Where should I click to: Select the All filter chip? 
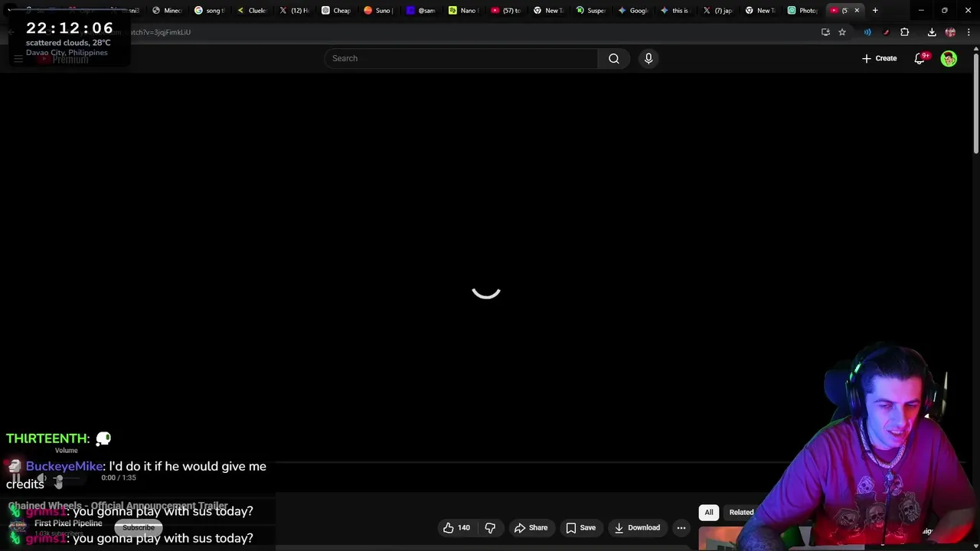[x=709, y=512]
